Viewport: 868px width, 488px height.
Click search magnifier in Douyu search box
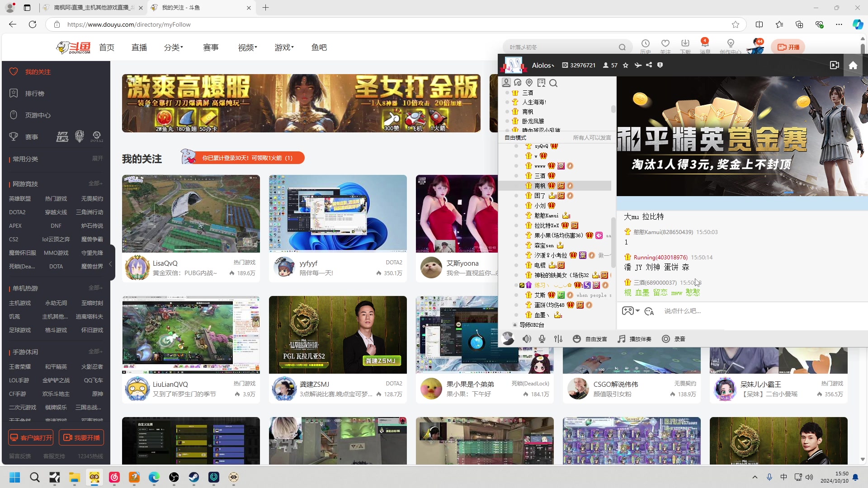623,47
